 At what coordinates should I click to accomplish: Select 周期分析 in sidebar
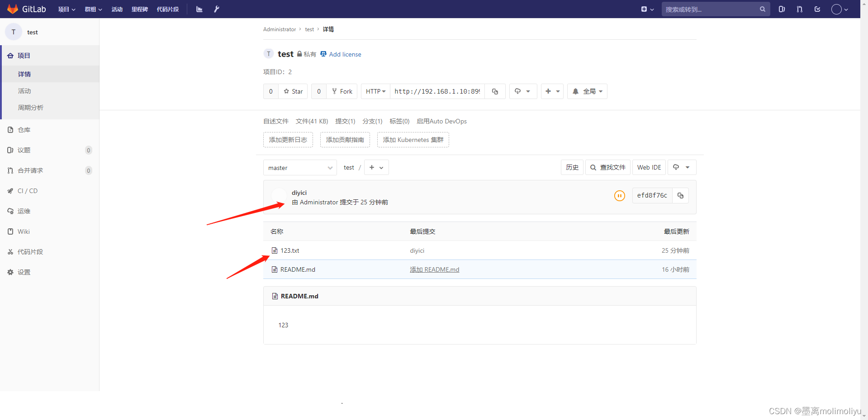coord(51,108)
